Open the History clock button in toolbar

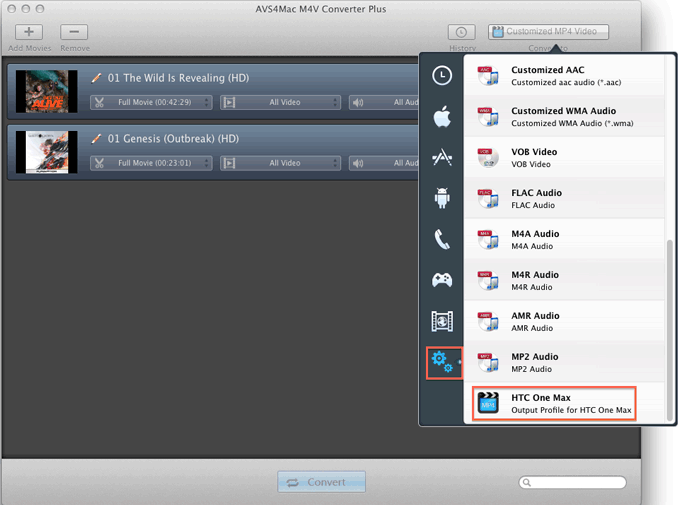click(x=461, y=32)
